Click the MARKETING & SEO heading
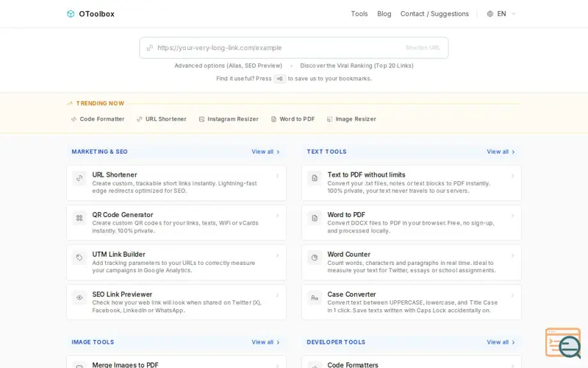The height and width of the screenshot is (368, 588). coord(99,152)
